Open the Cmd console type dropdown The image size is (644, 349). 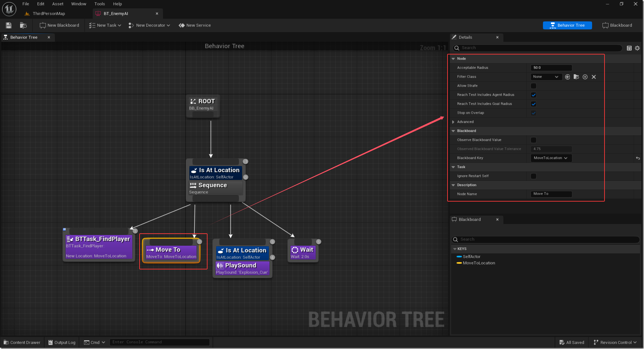pyautogui.click(x=94, y=343)
